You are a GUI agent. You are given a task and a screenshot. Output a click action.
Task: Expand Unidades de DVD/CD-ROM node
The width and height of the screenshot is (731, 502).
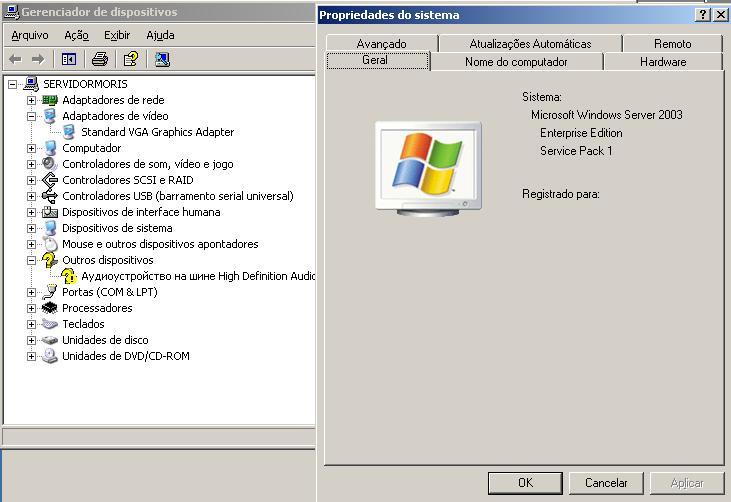[x=31, y=356]
